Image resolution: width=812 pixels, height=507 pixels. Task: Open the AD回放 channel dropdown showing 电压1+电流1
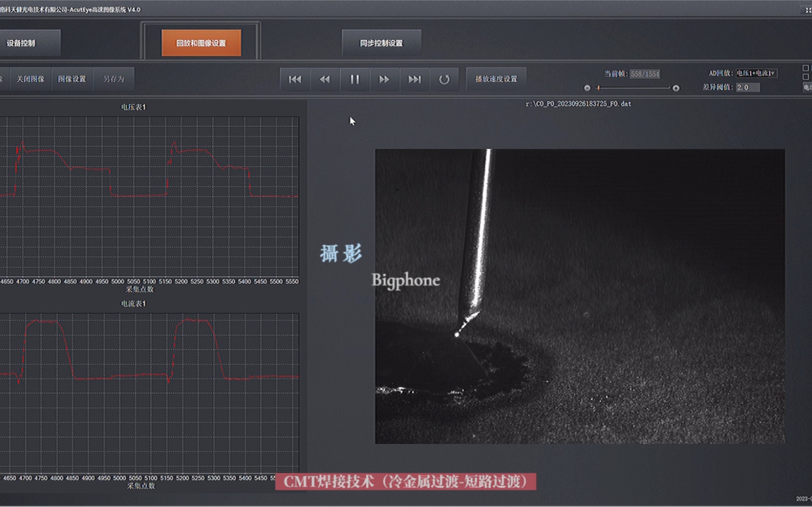755,73
